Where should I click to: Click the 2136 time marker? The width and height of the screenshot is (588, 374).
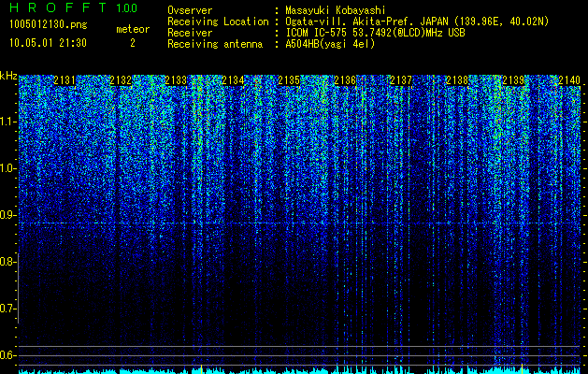pos(345,80)
